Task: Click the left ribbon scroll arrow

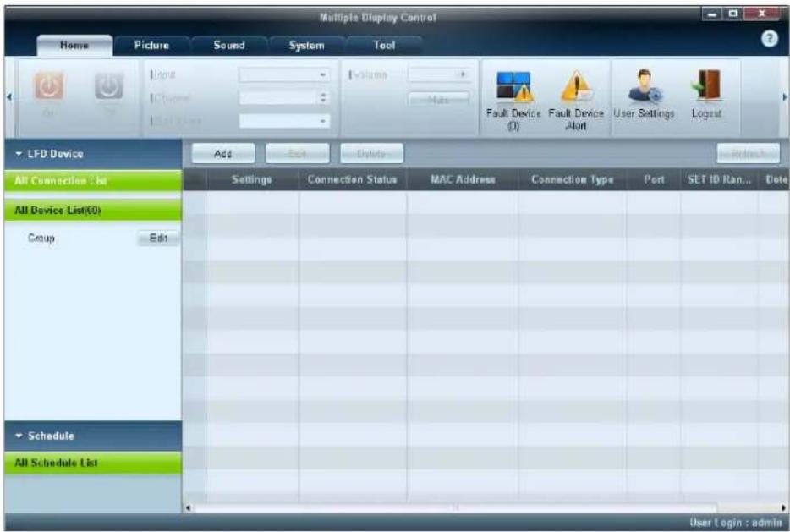Action: click(x=8, y=97)
